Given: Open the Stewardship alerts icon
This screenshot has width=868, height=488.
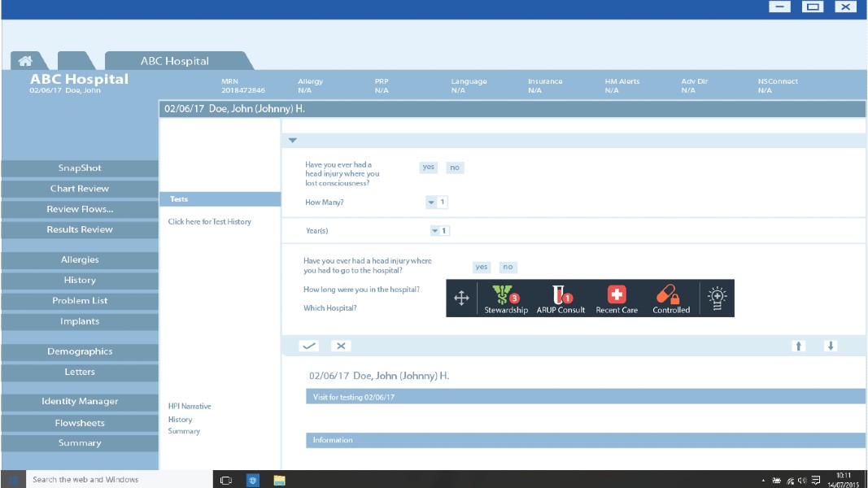Looking at the screenshot, I should (505, 296).
